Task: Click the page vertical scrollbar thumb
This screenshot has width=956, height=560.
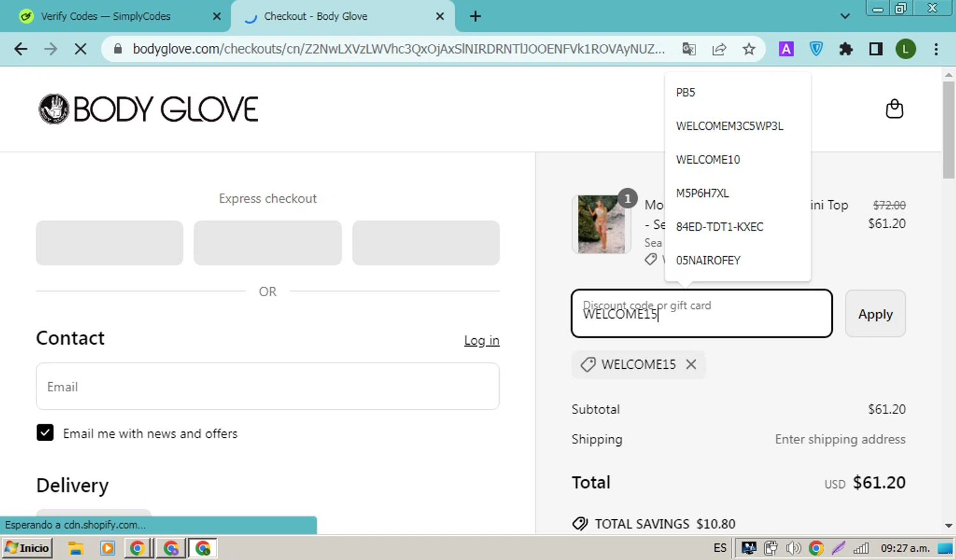Action: [x=948, y=131]
